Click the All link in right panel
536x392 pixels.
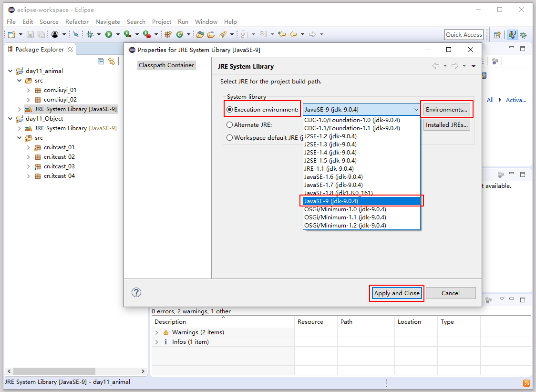point(490,100)
